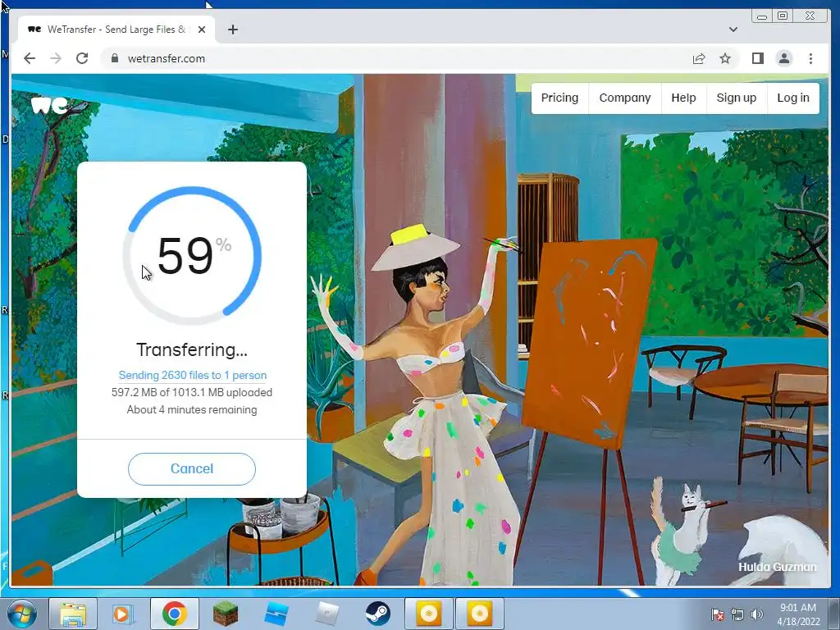Open second yellow disc taskbar app

(x=479, y=614)
